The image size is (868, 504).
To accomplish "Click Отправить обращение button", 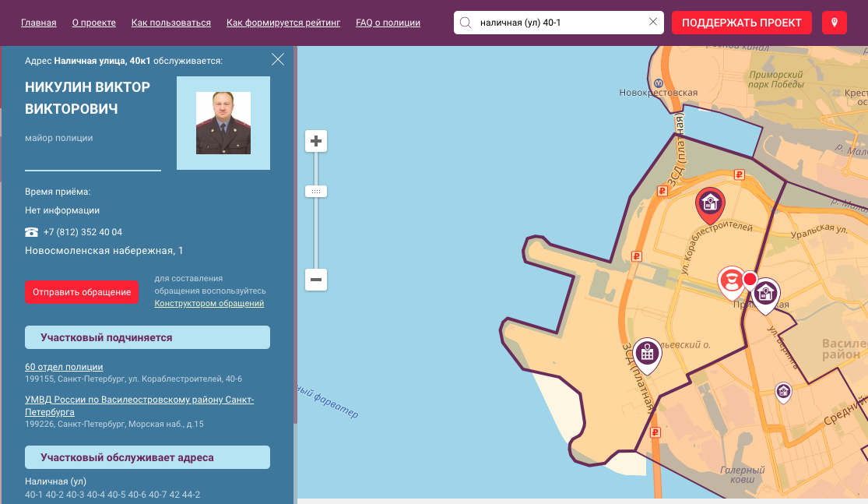I will tap(82, 292).
